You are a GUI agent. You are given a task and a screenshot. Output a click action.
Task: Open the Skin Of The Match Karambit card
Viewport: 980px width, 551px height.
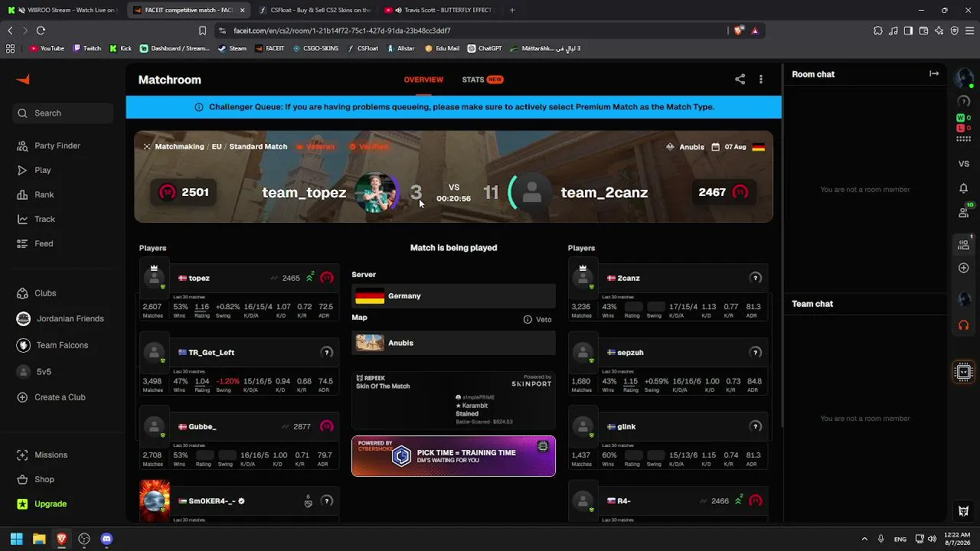coord(453,400)
